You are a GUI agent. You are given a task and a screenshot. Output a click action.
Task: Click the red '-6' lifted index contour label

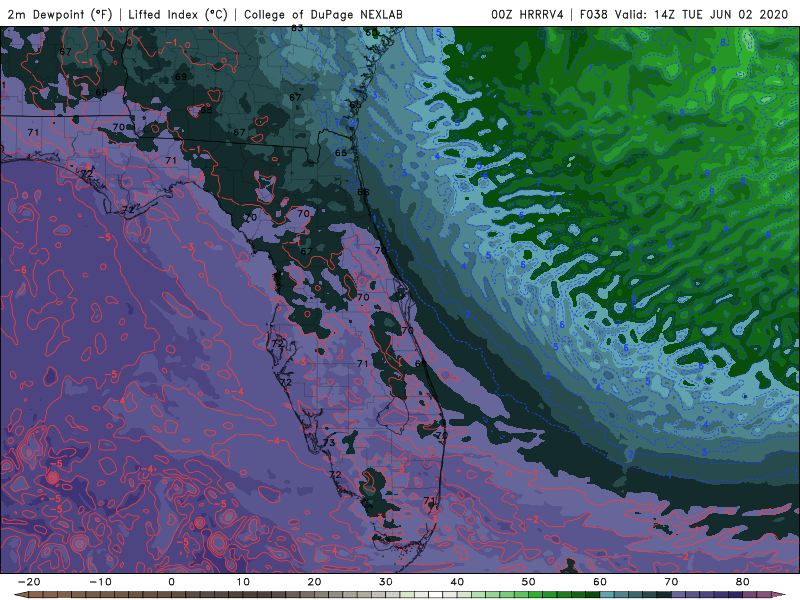[x=20, y=269]
